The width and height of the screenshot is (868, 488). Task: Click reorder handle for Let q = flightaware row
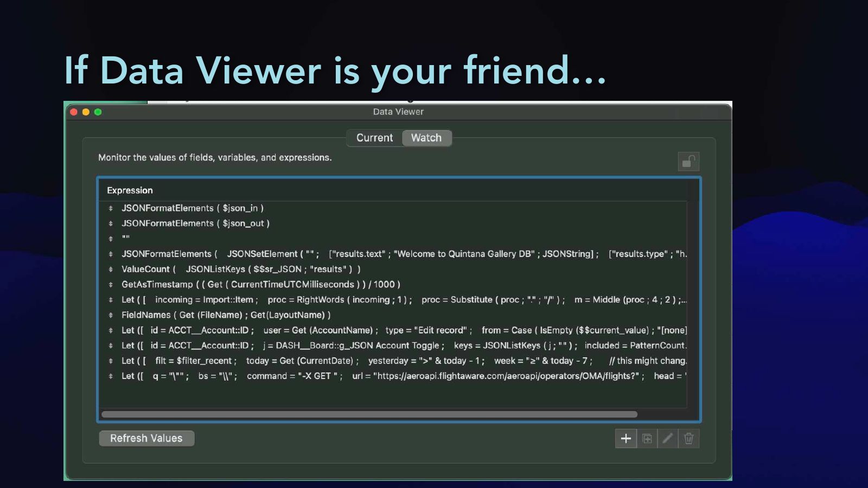(x=111, y=376)
